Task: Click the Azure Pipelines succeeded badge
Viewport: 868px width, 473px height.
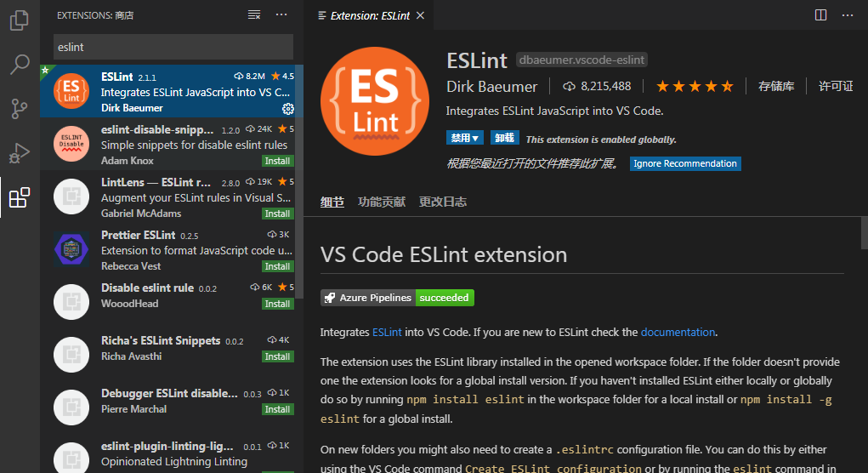Action: [x=397, y=298]
